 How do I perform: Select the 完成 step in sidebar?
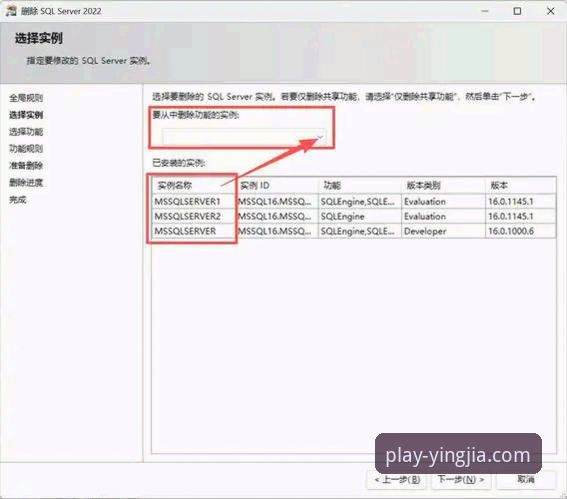18,200
